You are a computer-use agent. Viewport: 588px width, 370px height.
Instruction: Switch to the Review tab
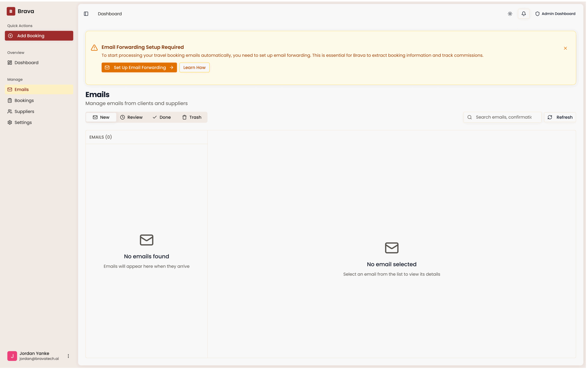[x=131, y=117]
